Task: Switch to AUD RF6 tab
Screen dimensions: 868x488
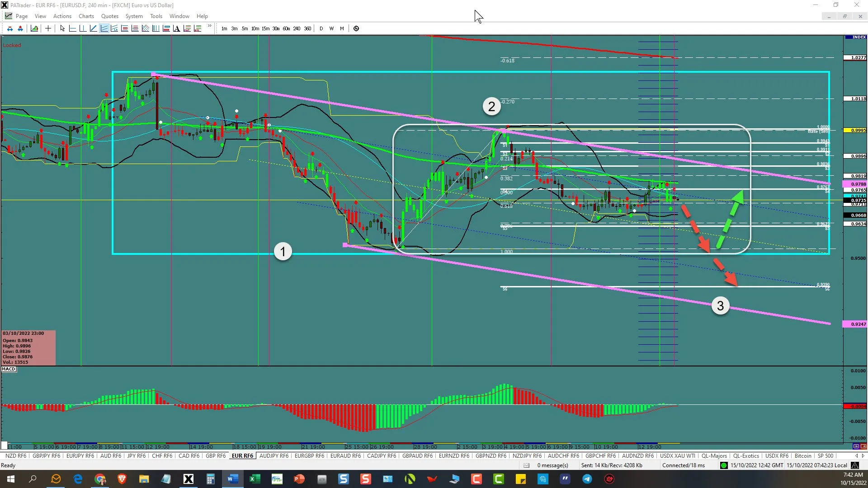Action: click(x=111, y=455)
